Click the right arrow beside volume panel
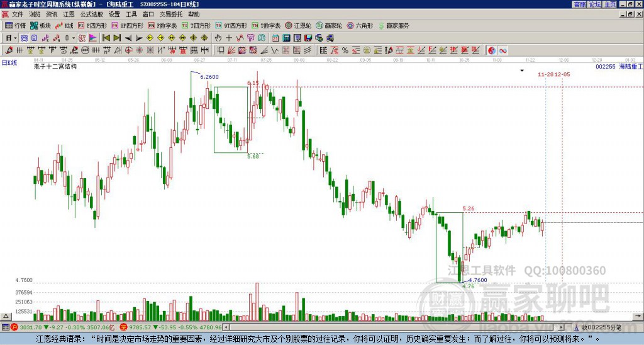The image size is (644, 345). click(x=638, y=316)
